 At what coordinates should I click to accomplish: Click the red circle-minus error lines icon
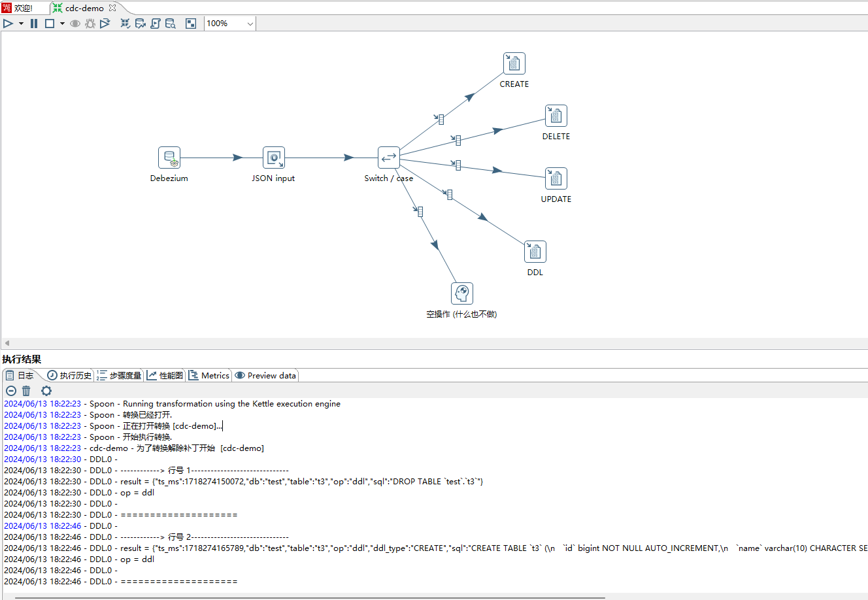coord(11,391)
